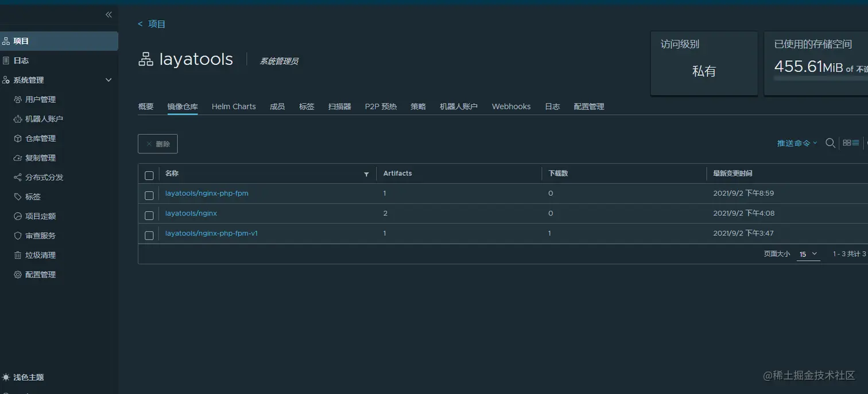Click the 访问级别 私有 card

tap(704, 63)
